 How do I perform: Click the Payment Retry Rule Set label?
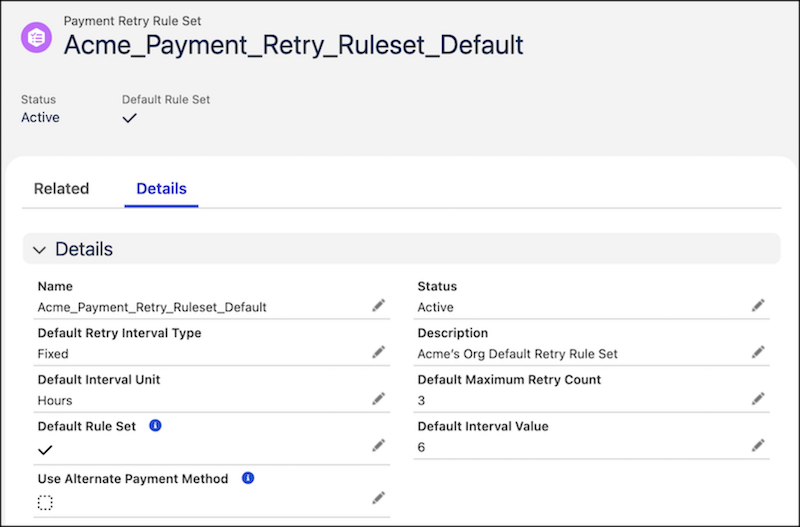coord(132,21)
